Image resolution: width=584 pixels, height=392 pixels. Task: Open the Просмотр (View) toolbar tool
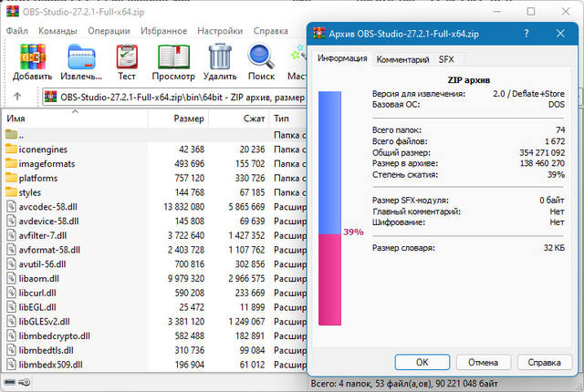coord(173,57)
